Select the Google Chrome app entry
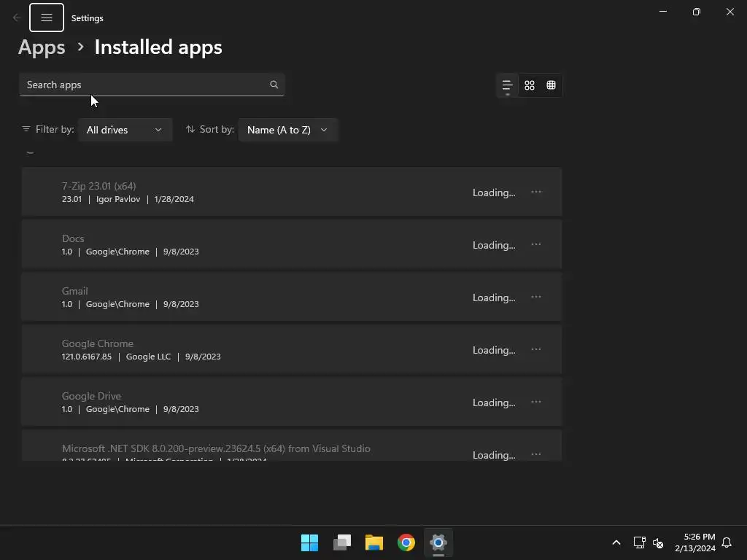 tap(292, 349)
